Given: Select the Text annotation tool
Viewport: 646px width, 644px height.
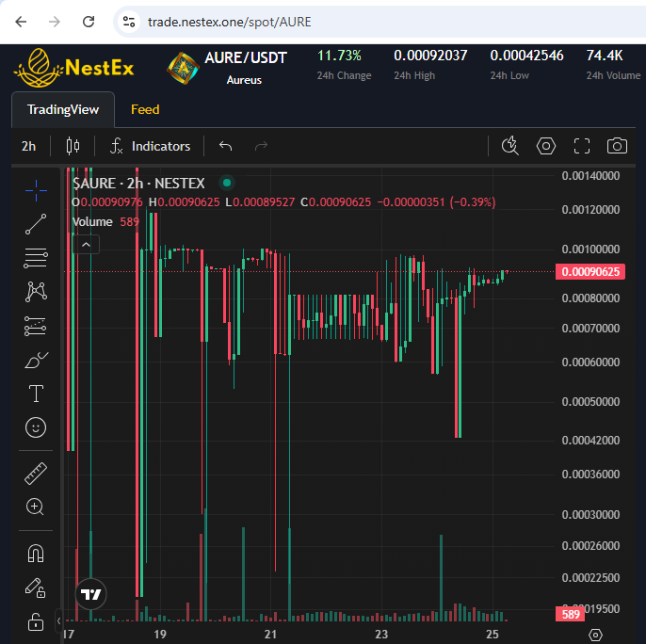Looking at the screenshot, I should click(36, 394).
